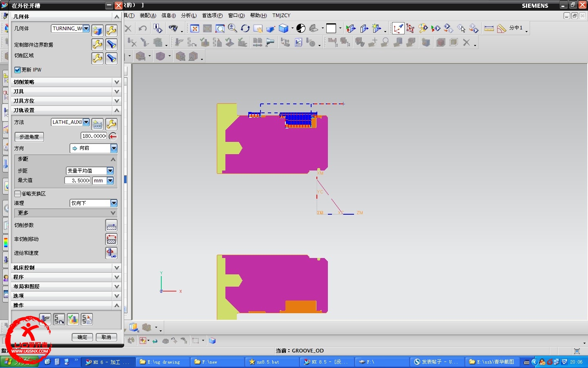Click the step angle 180.0000 input field
Image resolution: width=588 pixels, height=368 pixels.
94,136
